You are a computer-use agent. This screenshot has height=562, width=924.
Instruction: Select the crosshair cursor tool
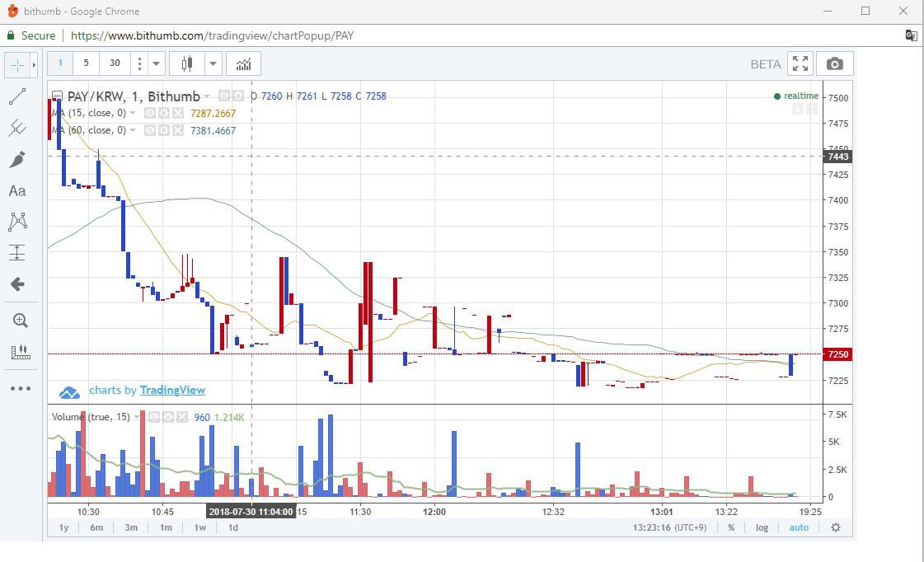(x=17, y=65)
